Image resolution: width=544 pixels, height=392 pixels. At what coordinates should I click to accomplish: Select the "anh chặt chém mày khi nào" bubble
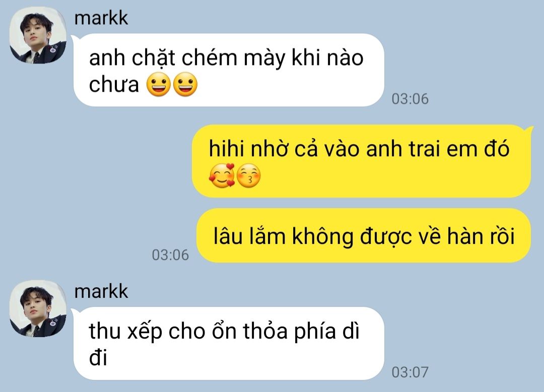point(229,70)
